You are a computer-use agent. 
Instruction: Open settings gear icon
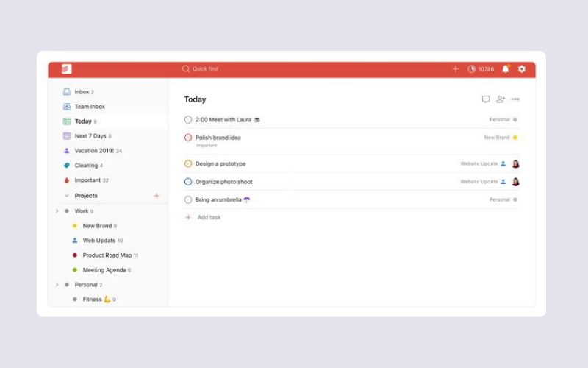(x=522, y=69)
